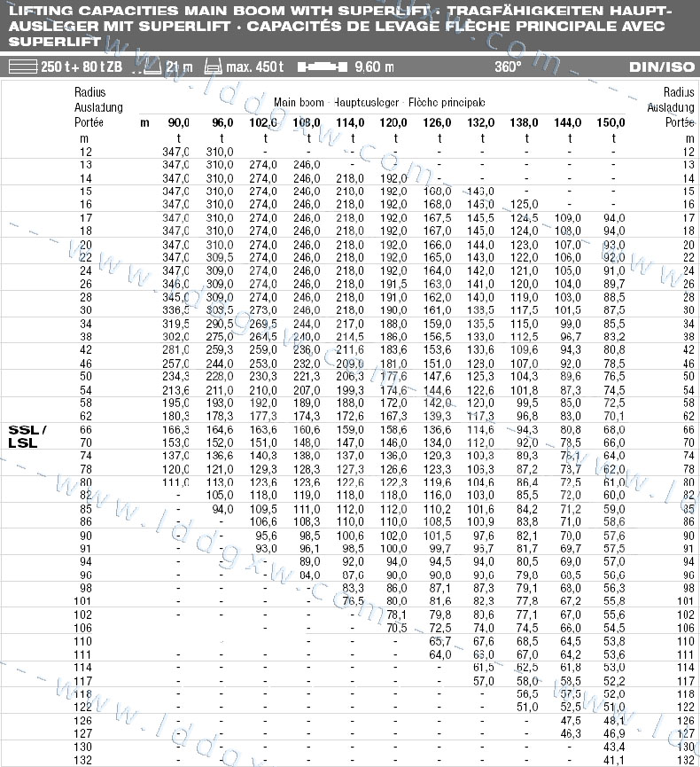Click the capacity value 48,1
Screen dimensions: 700x767
614,721
